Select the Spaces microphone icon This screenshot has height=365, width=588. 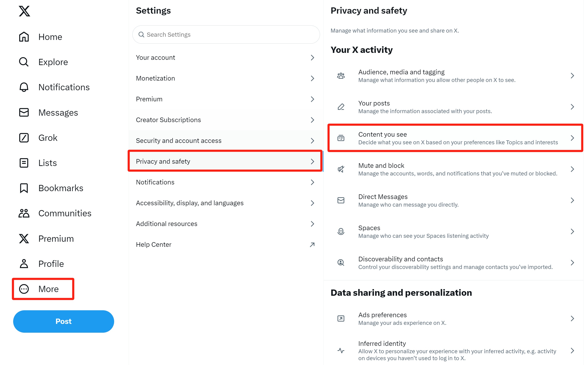click(341, 232)
